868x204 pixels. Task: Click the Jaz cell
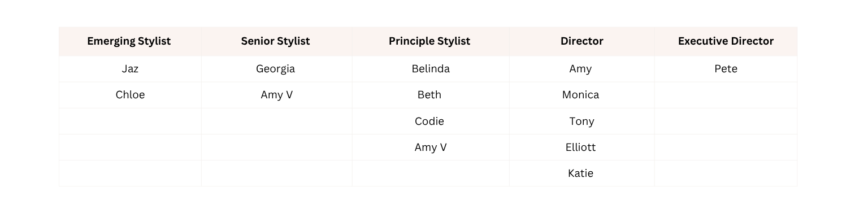click(x=130, y=69)
